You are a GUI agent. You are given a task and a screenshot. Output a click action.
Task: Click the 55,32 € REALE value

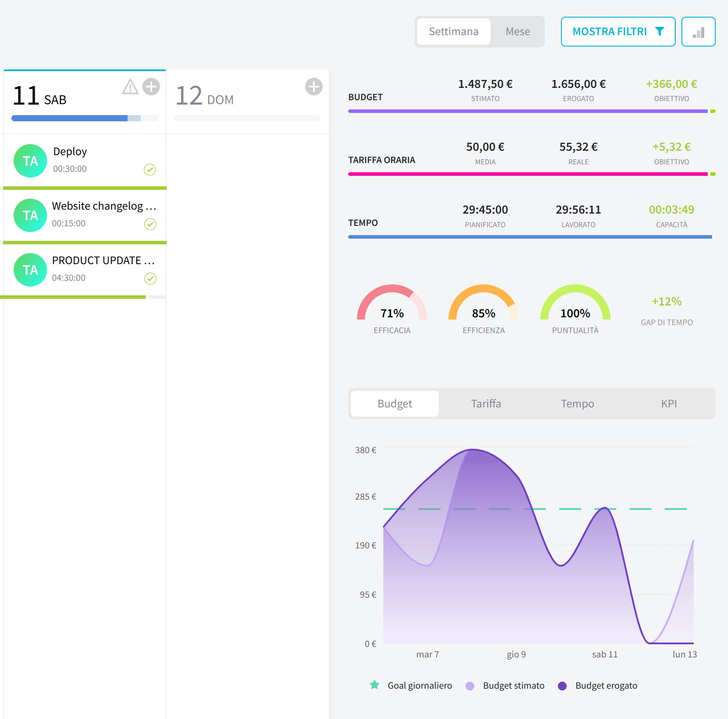(579, 147)
